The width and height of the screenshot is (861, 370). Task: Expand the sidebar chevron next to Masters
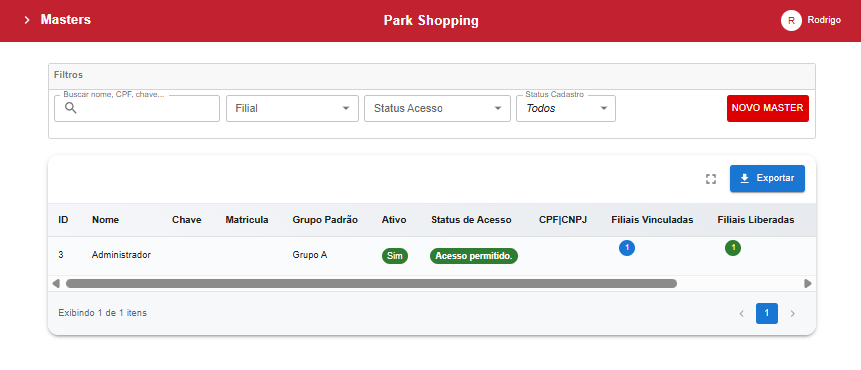(26, 20)
